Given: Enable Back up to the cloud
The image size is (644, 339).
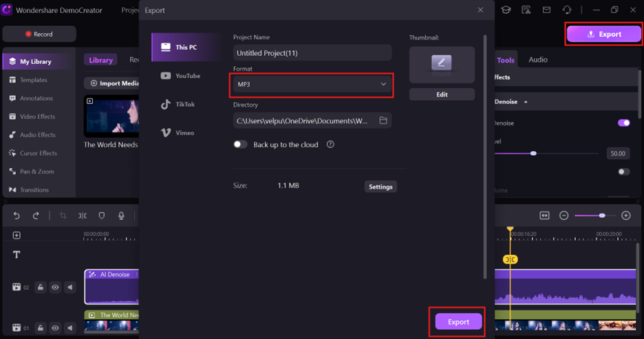Looking at the screenshot, I should [240, 145].
